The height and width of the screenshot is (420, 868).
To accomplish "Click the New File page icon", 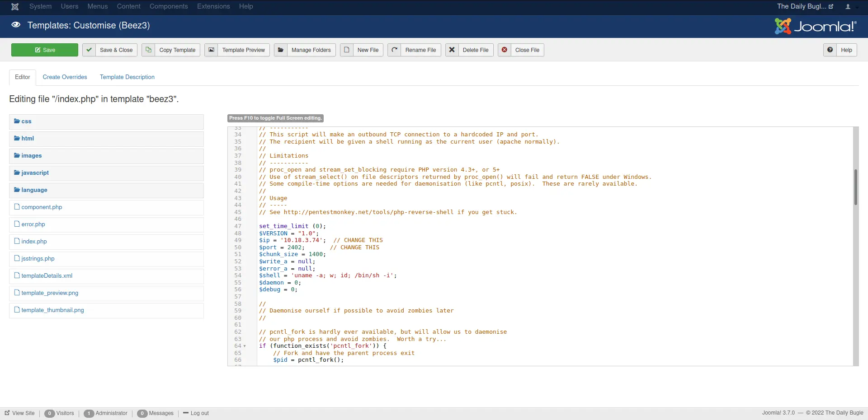I will tap(347, 50).
